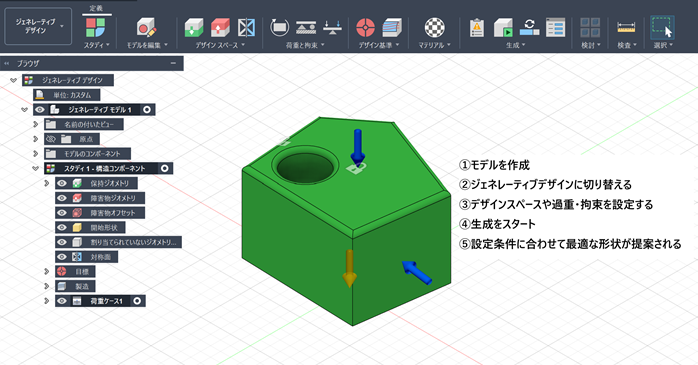Click the balance-scale load case icon

(x=332, y=28)
